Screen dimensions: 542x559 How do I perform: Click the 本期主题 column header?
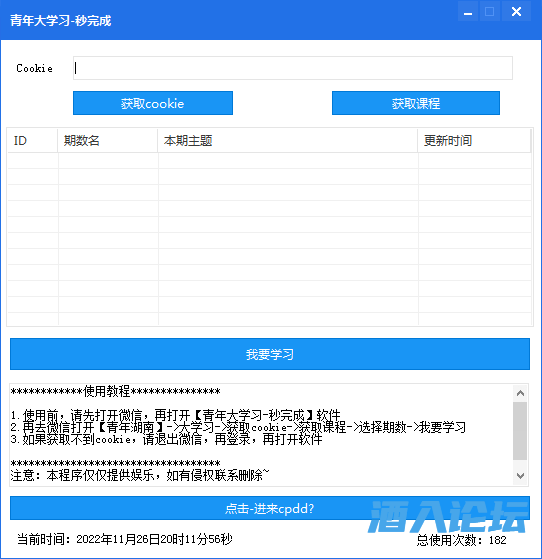[x=287, y=140]
